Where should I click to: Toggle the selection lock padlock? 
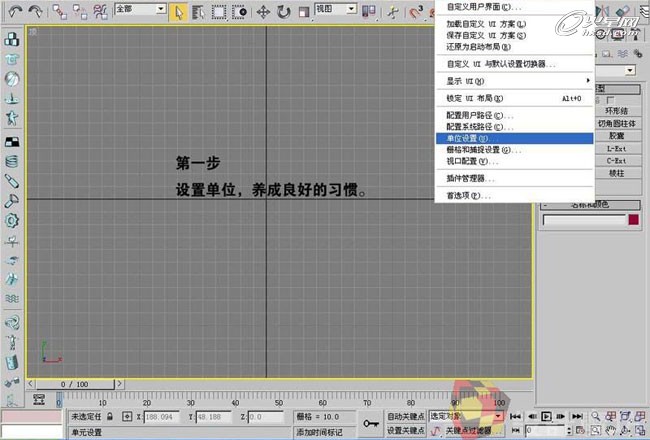tap(127, 416)
